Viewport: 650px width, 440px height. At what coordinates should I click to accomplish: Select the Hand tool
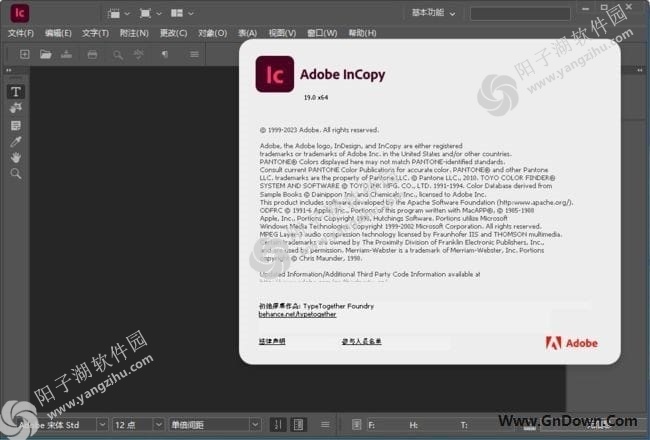pyautogui.click(x=16, y=158)
